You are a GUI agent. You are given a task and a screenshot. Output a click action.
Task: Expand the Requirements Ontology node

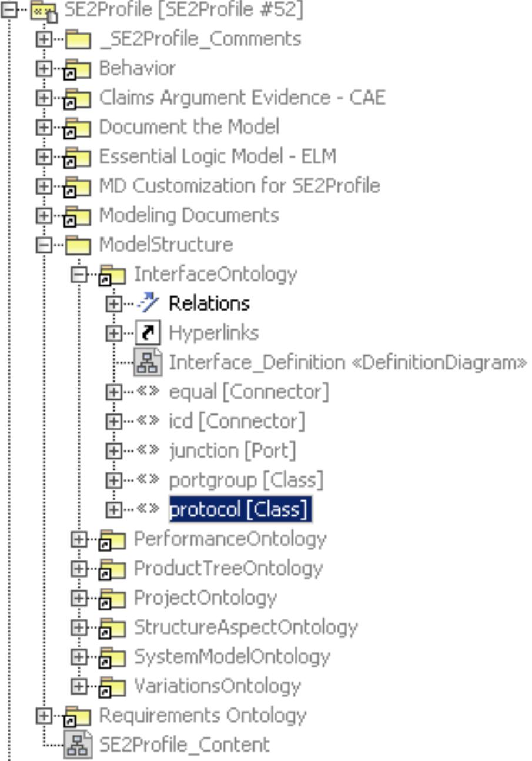tap(43, 716)
